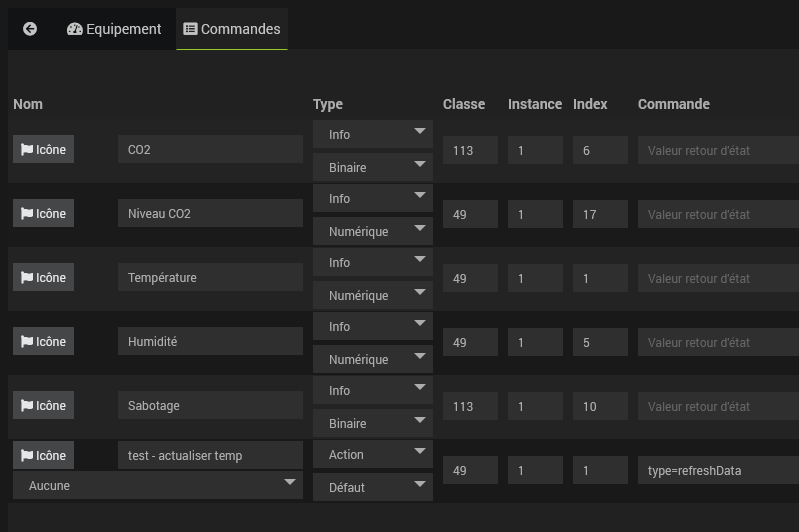This screenshot has width=799, height=532.
Task: Expand the Binaire subtype dropdown for CO2
Action: (x=372, y=168)
